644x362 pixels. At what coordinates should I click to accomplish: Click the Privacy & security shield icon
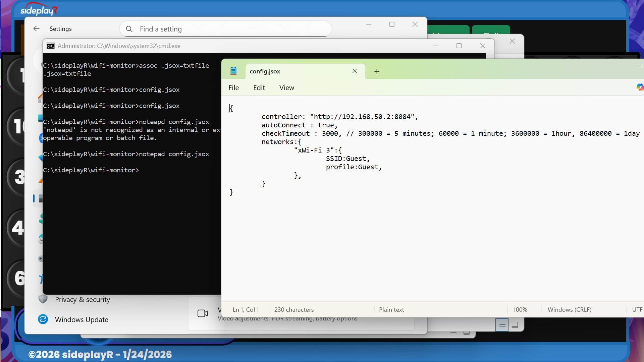43,299
